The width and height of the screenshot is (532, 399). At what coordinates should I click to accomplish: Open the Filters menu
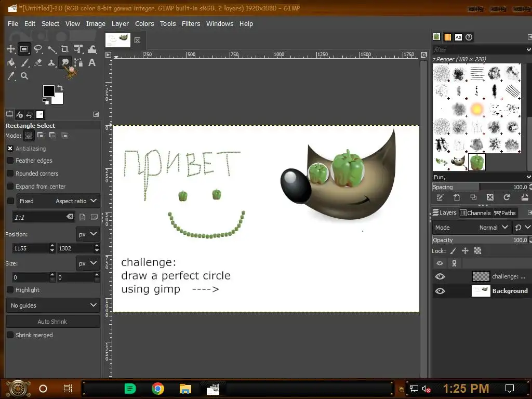click(x=191, y=24)
